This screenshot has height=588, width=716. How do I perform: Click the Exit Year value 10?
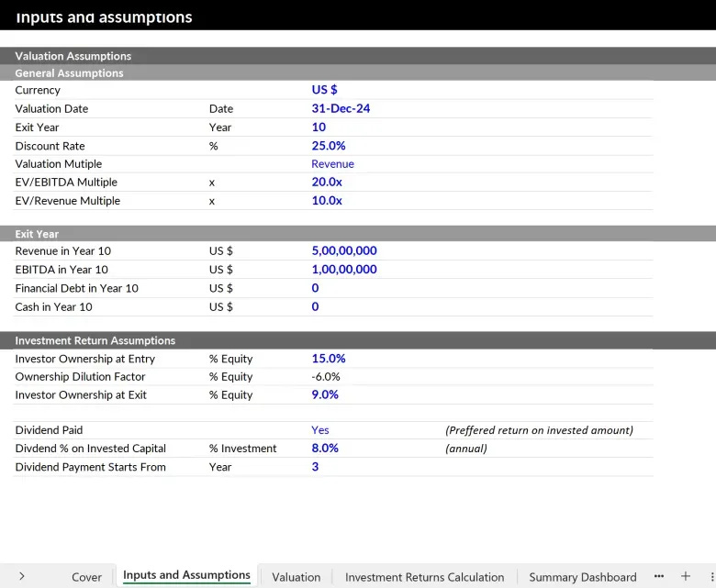pyautogui.click(x=319, y=128)
